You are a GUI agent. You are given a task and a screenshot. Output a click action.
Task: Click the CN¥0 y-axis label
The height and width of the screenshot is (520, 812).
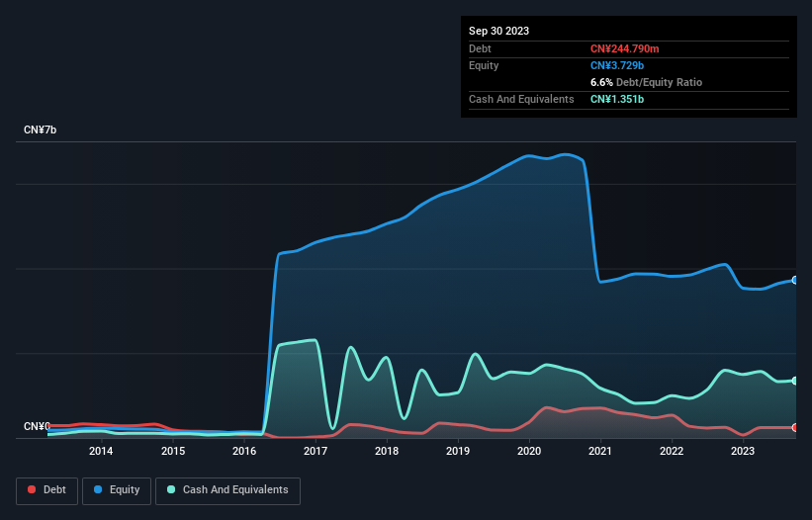pos(37,426)
